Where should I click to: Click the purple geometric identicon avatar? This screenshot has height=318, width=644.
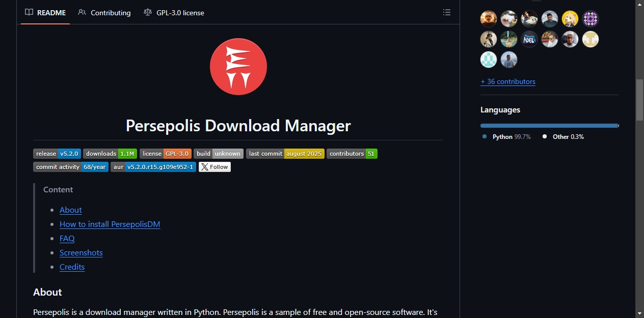591,19
